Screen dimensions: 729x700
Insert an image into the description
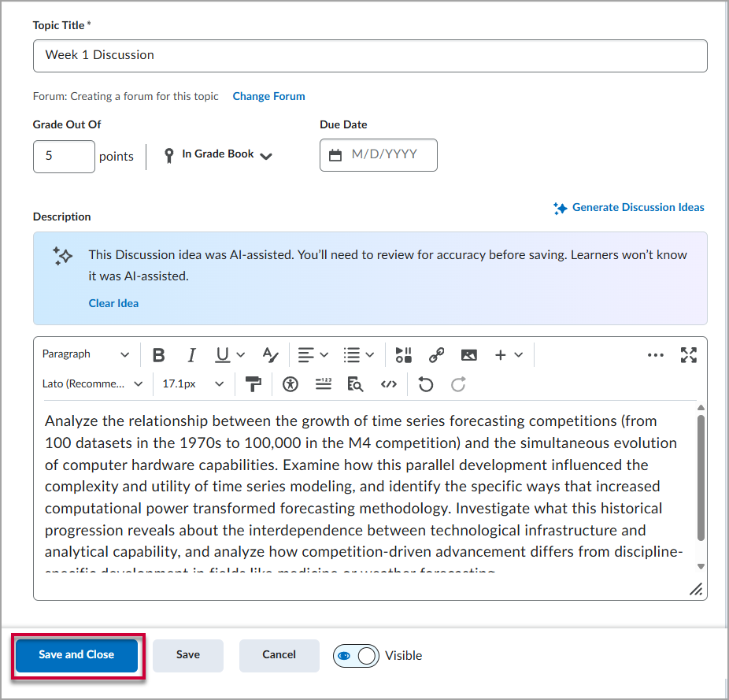pyautogui.click(x=468, y=355)
